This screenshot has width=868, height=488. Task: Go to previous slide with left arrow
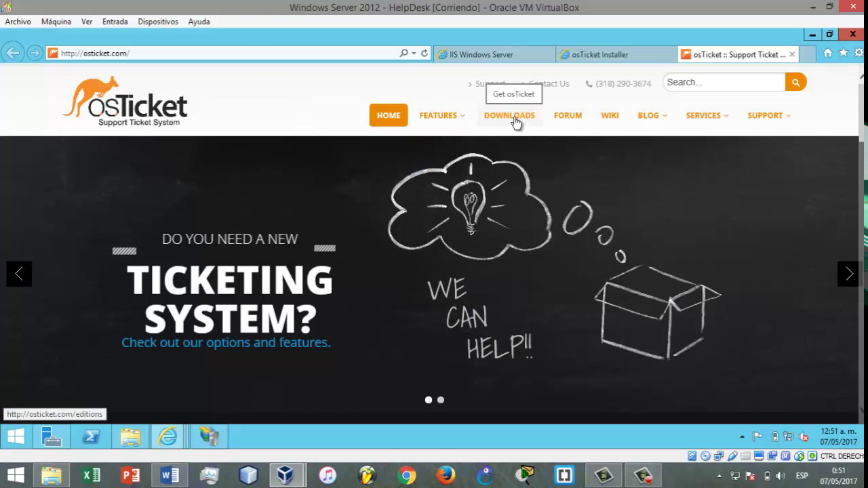coord(19,274)
